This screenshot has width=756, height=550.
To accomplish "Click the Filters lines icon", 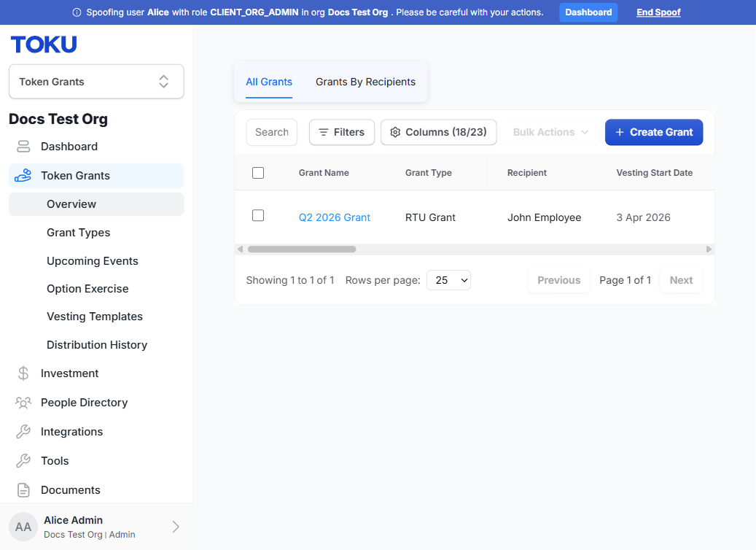I will (324, 132).
